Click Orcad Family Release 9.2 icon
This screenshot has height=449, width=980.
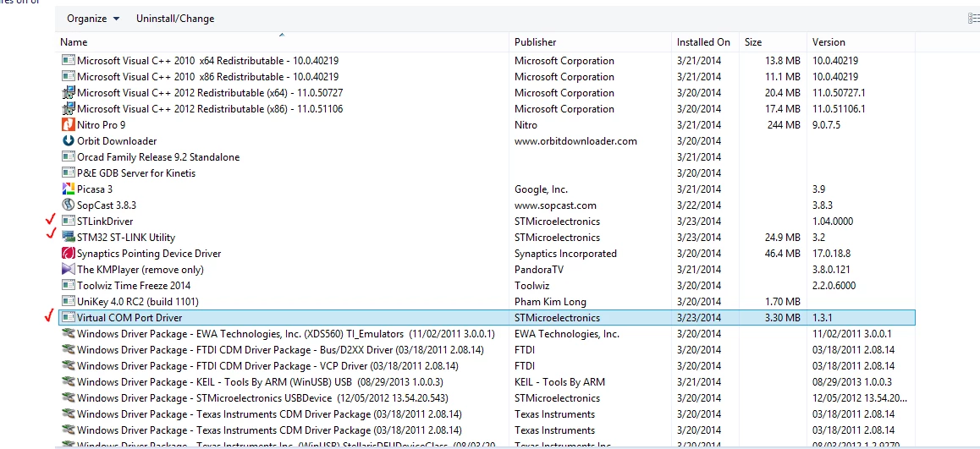[x=68, y=156]
